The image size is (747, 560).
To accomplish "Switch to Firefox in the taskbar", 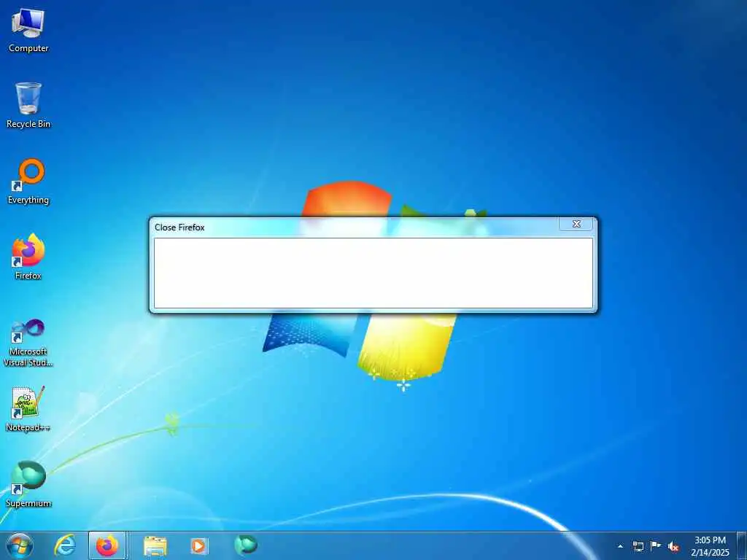I will 107,545.
